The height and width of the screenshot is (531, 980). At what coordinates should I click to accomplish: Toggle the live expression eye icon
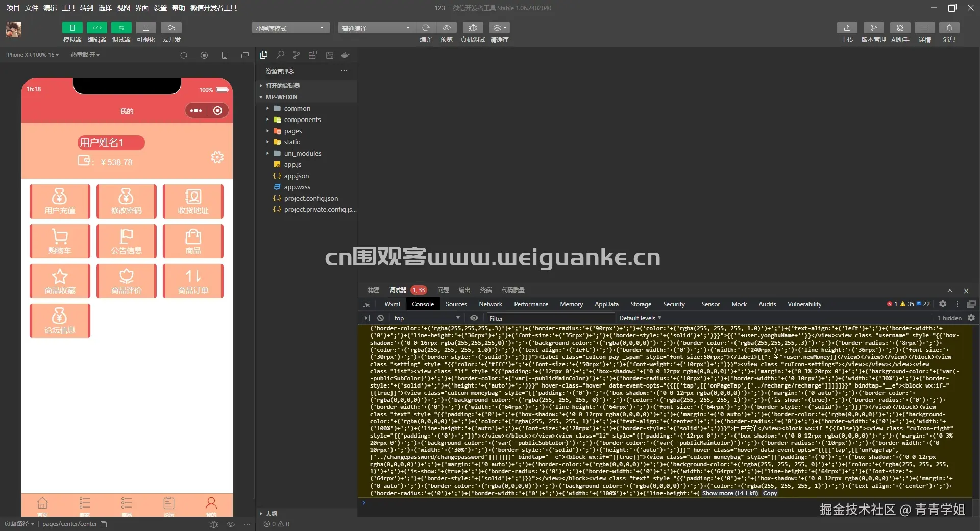tap(474, 318)
